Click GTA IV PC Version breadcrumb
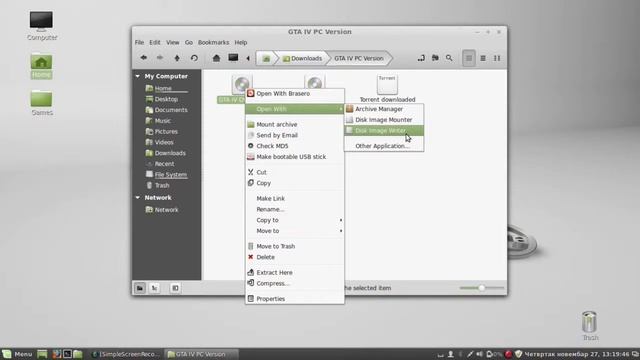Viewport: 640px width, 360px height. coord(359,58)
